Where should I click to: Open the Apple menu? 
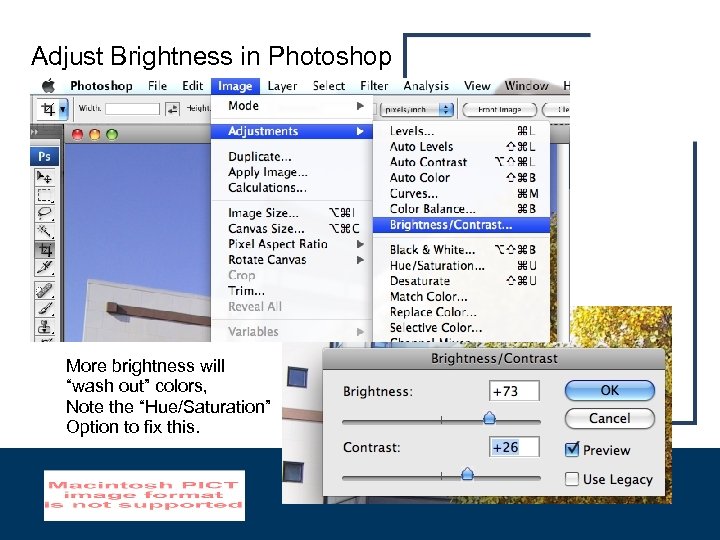tap(48, 86)
